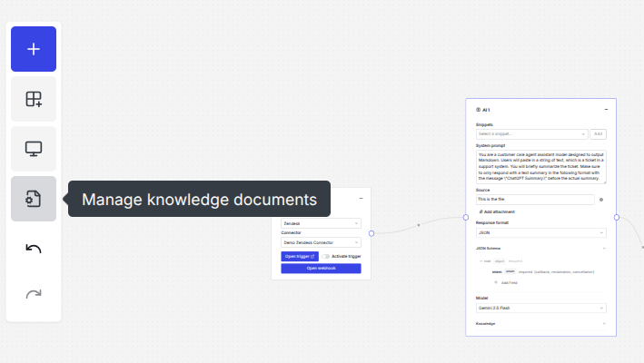Image resolution: width=644 pixels, height=363 pixels.
Task: Click the delete marker on the connection line
Action: pos(419,225)
